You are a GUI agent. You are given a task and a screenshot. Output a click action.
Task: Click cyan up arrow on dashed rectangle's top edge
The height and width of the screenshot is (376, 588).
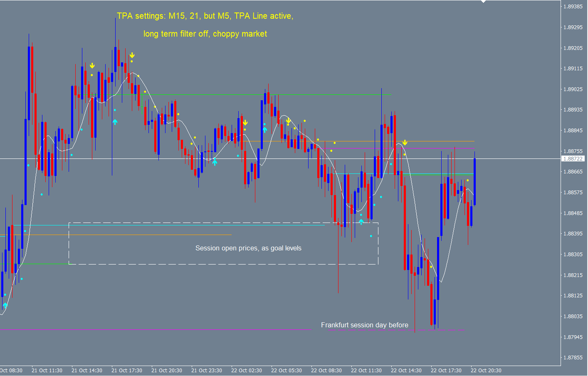(x=361, y=222)
